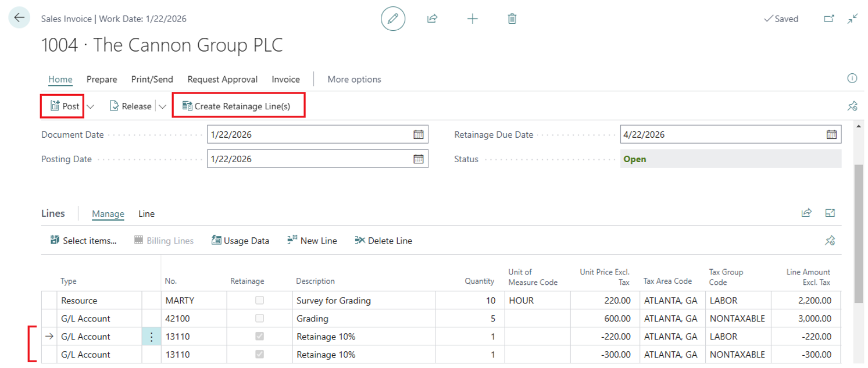Open the Invoice menu

[x=286, y=79]
